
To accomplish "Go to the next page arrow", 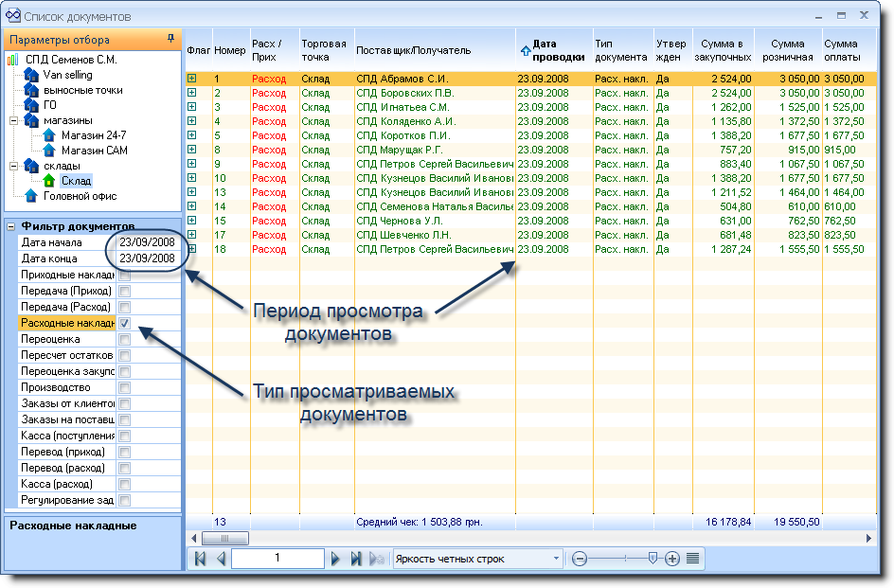I will pos(335,559).
